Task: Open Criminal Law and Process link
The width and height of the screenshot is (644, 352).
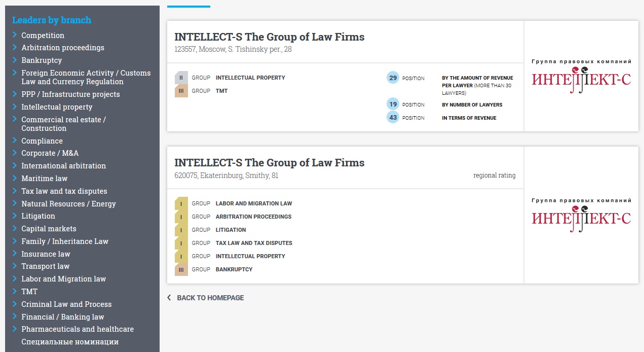Action: pos(66,304)
